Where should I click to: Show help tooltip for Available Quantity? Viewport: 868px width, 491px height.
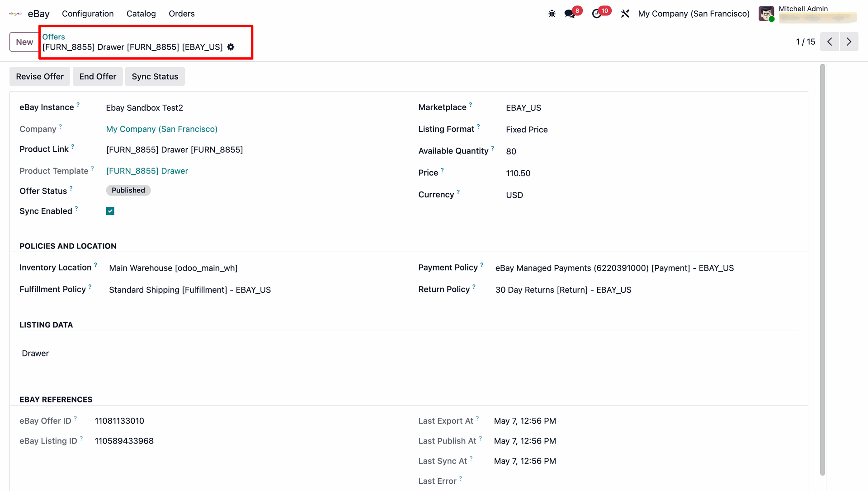point(492,148)
